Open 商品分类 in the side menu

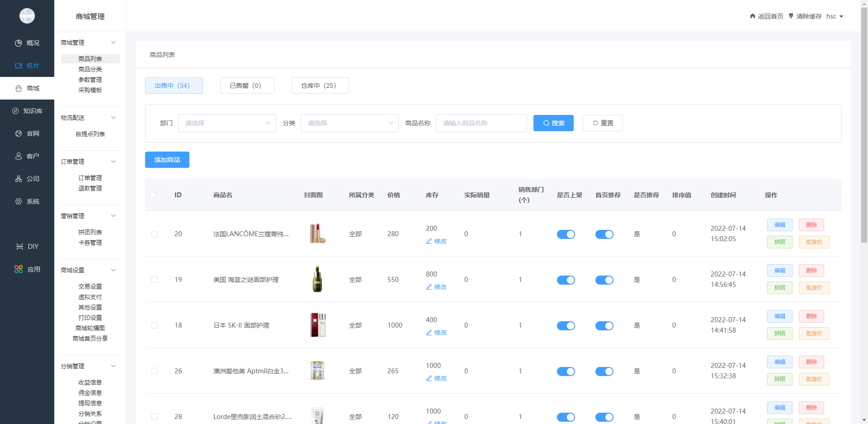90,69
